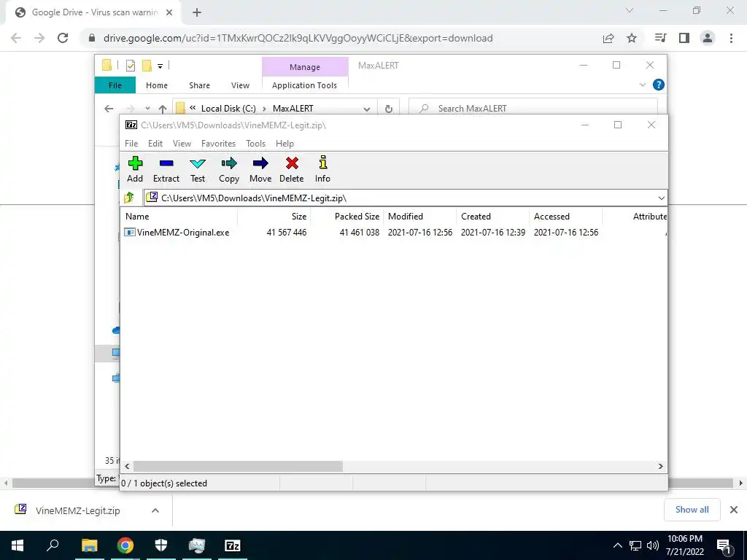Click Show all downloads button
Screen dimensions: 747x560
(692, 510)
